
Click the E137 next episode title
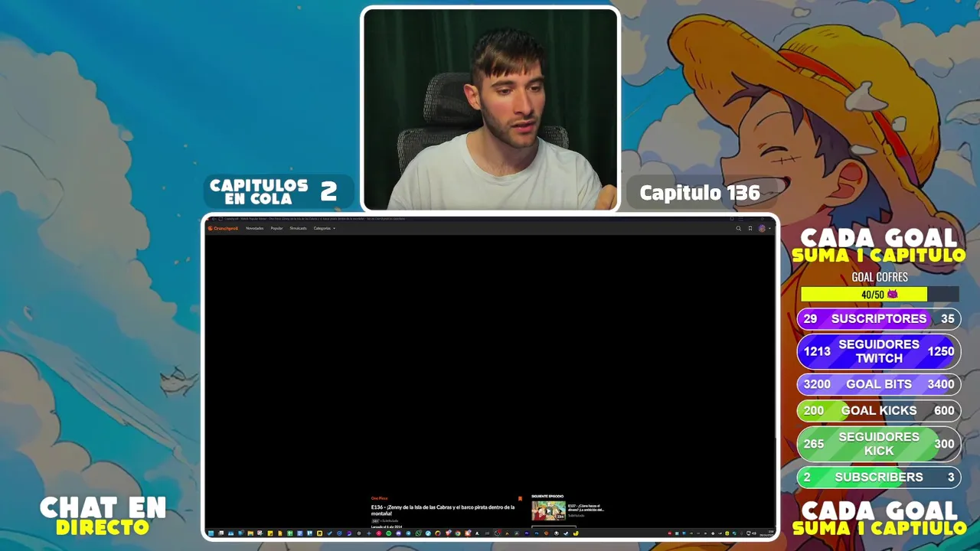point(586,507)
